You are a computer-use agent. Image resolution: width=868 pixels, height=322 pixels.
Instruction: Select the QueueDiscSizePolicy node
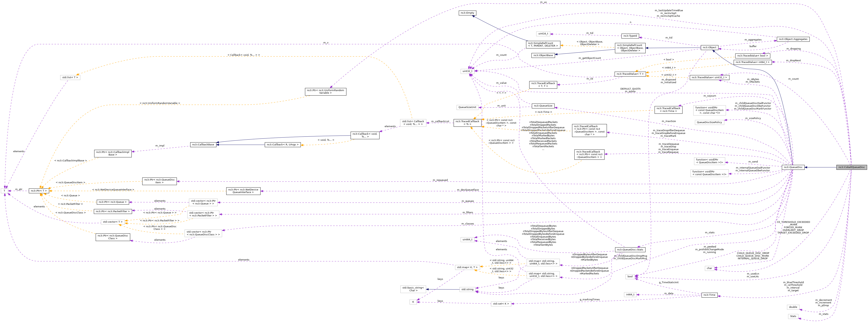pos(709,122)
